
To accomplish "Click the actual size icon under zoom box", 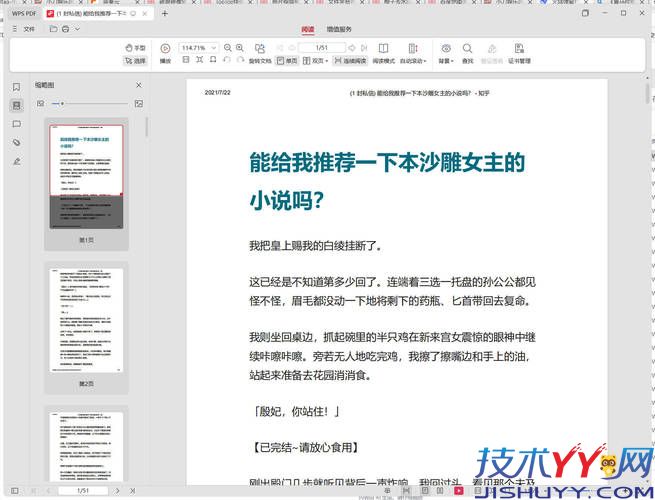I will pyautogui.click(x=186, y=60).
